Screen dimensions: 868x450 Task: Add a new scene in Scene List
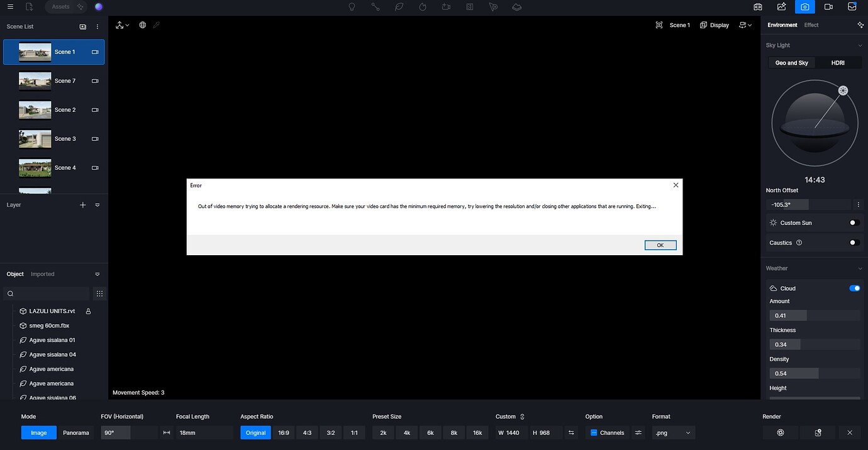coord(82,27)
